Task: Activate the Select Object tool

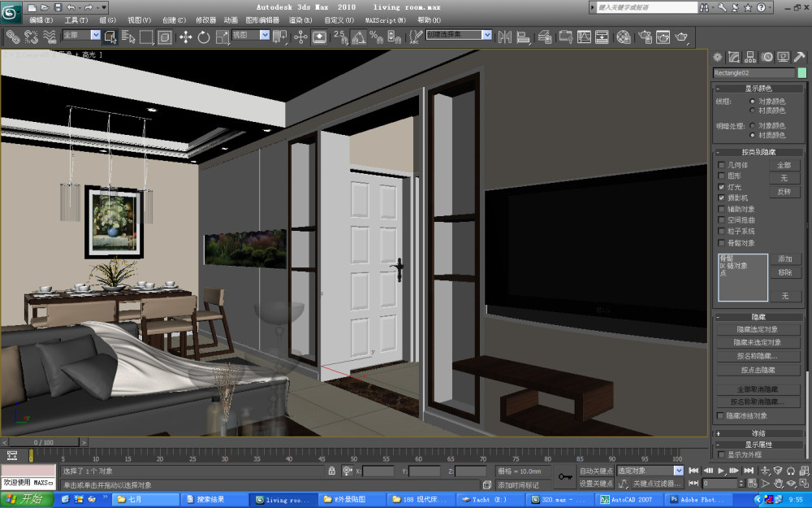Action: 110,37
